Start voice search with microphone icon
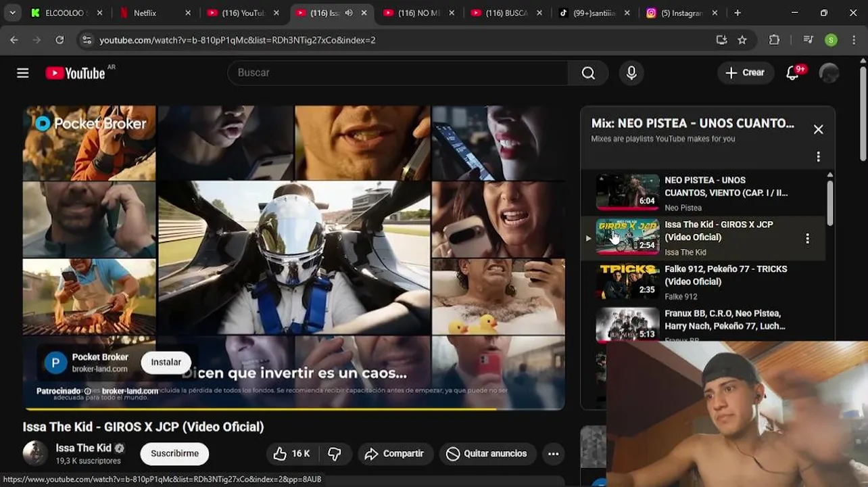This screenshot has height=487, width=868. click(631, 73)
